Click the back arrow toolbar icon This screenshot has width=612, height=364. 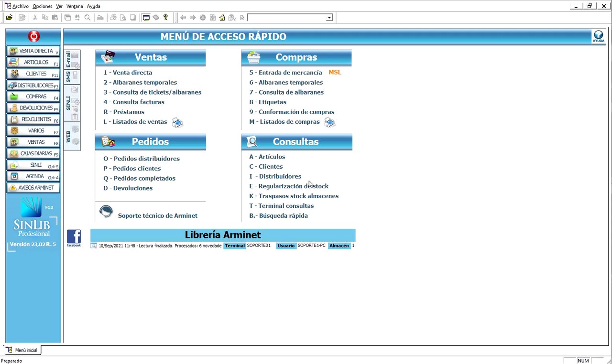(x=183, y=18)
